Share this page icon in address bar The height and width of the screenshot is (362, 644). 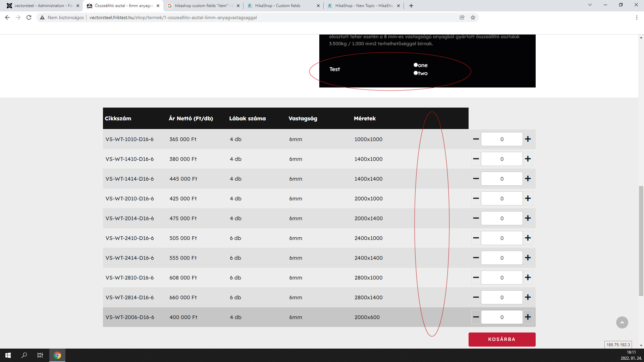click(x=462, y=17)
